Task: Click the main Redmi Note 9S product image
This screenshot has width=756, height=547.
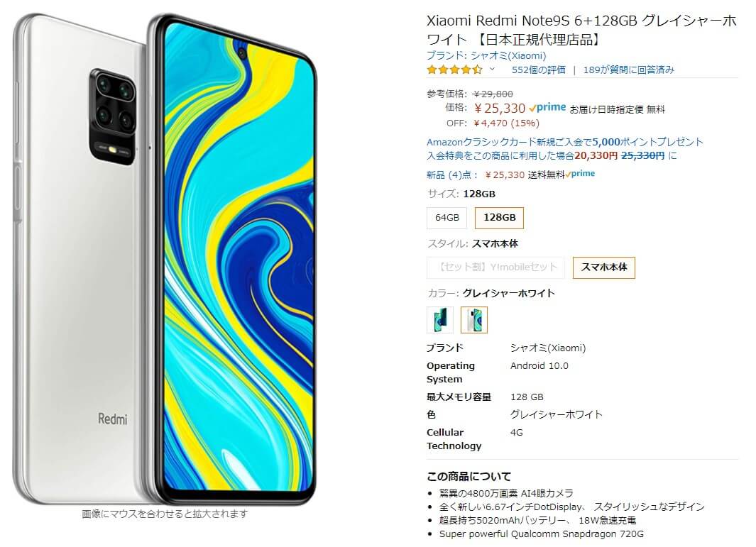Action: 165,259
